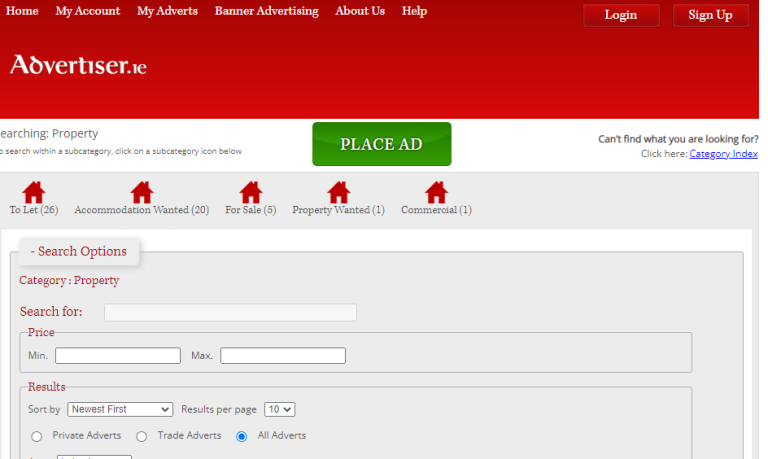Select the All Adverts radio button

pyautogui.click(x=241, y=436)
